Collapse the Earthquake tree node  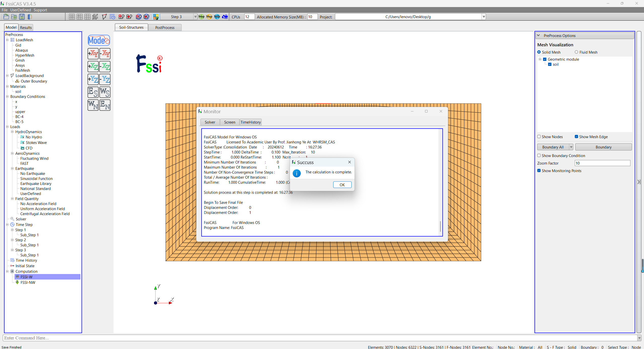coord(12,169)
